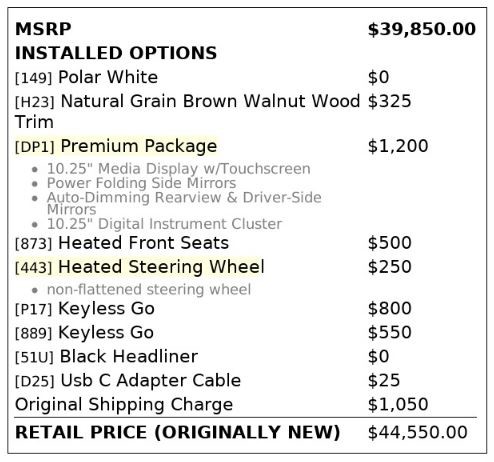Click the MSRP $39,850.00 value

tap(422, 29)
